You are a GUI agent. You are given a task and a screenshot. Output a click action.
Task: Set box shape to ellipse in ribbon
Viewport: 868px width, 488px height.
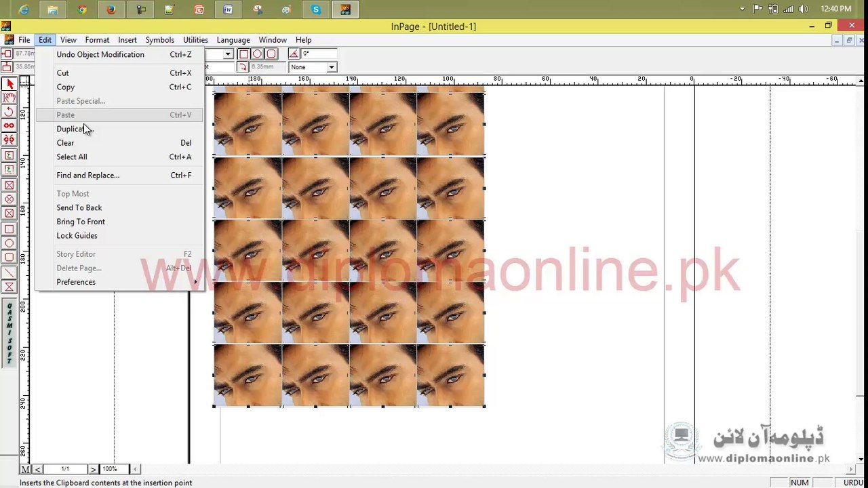257,54
